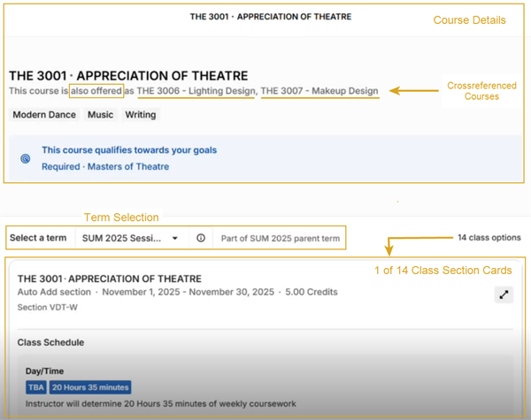Click the goals target icon
The width and height of the screenshot is (531, 420).
(x=26, y=159)
